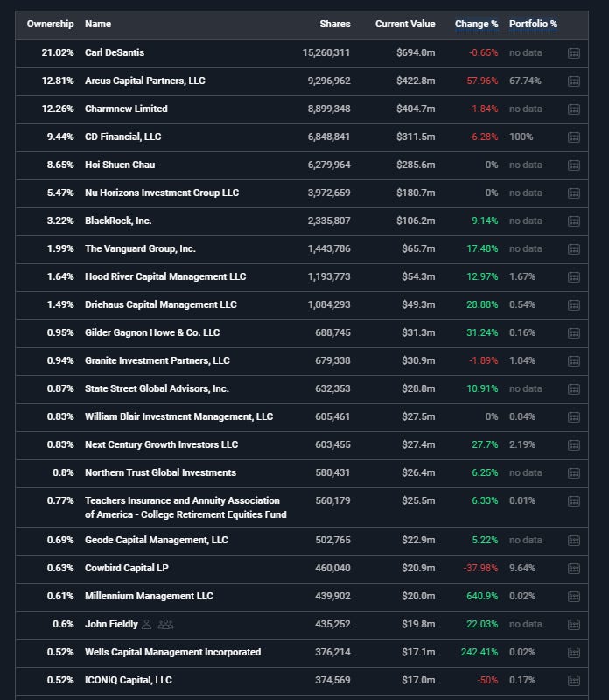This screenshot has height=700, width=609.
Task: Click the group icon beside John Fieldly
Action: [x=165, y=624]
